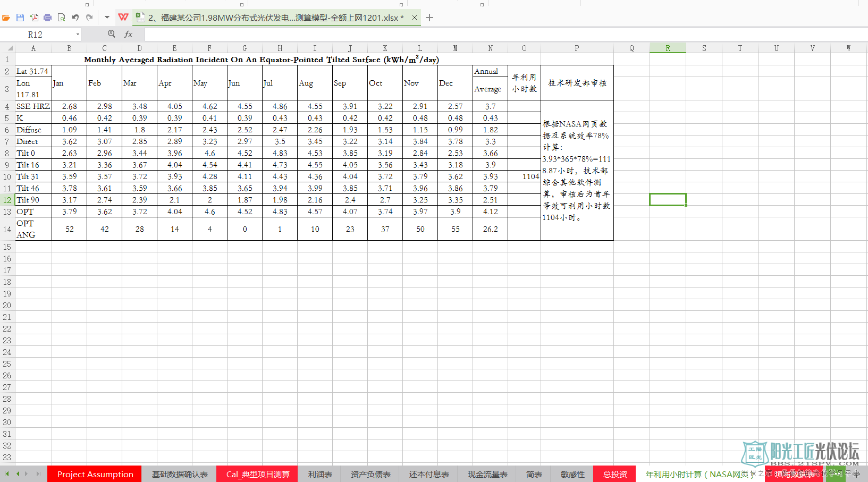Image resolution: width=868 pixels, height=482 pixels.
Task: Click the magnifier lookup icon beside fx
Action: (112, 34)
